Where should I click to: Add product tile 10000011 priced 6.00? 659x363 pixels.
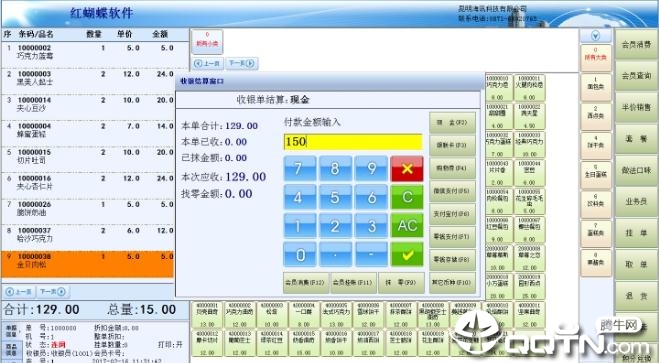(530, 87)
